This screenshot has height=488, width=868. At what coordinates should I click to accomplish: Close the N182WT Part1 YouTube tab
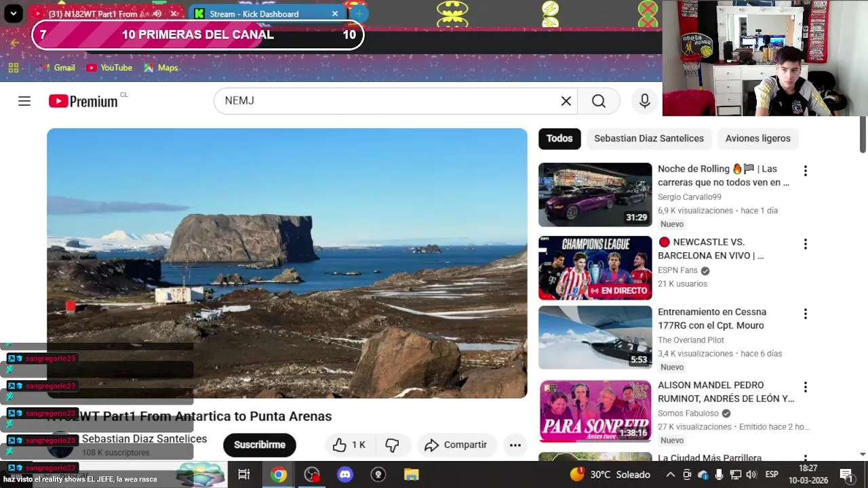(174, 14)
